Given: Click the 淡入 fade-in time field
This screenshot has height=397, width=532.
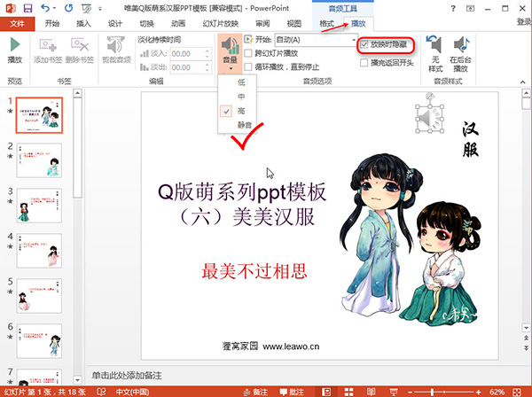Looking at the screenshot, I should click(187, 53).
